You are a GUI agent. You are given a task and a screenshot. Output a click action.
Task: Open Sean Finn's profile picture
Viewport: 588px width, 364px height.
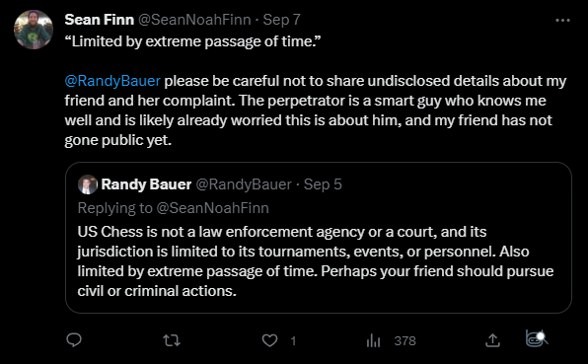pyautogui.click(x=34, y=30)
